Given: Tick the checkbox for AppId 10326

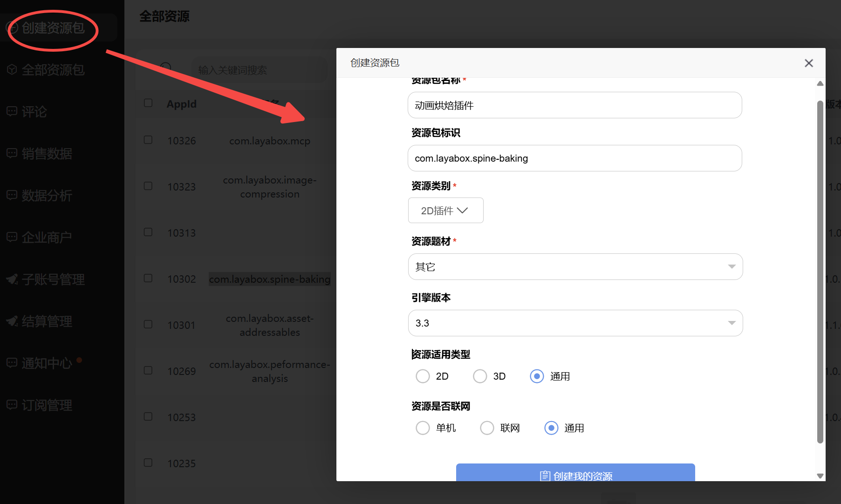Looking at the screenshot, I should point(148,140).
